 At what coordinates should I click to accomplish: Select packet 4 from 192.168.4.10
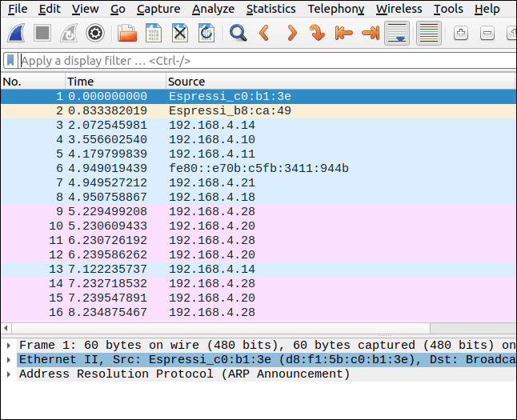[x=258, y=139]
